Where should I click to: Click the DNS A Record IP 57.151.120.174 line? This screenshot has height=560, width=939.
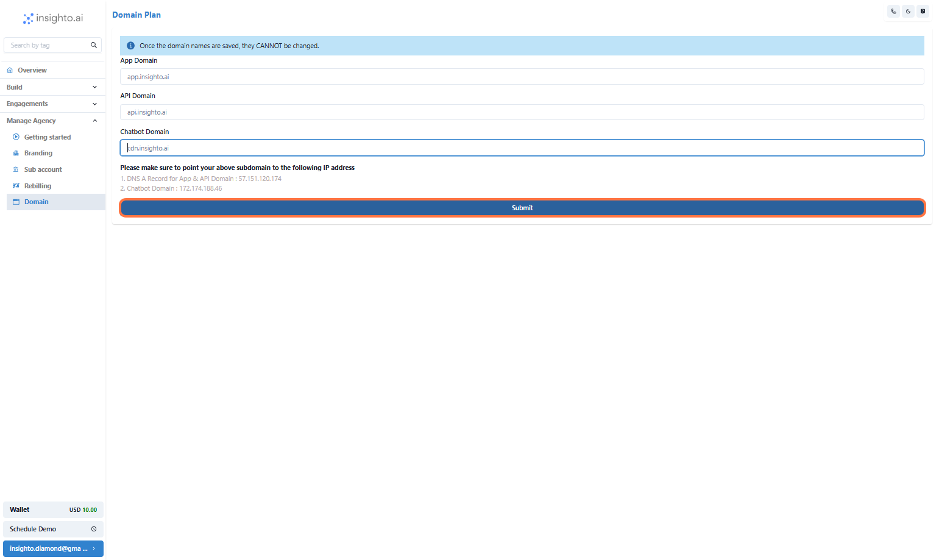point(201,179)
